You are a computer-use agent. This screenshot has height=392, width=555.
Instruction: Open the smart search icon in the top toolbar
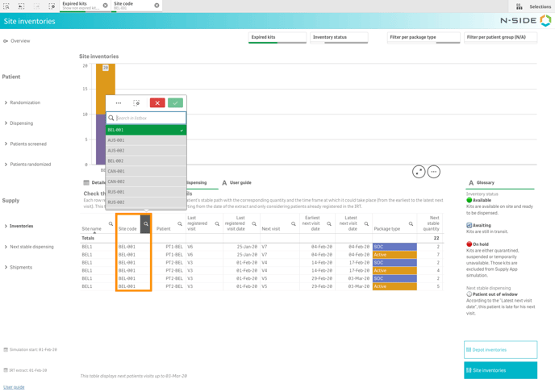coord(6,6)
